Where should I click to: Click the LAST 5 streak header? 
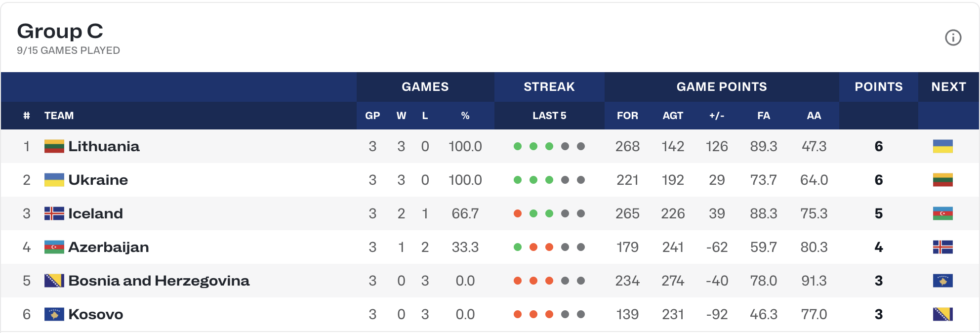point(549,116)
